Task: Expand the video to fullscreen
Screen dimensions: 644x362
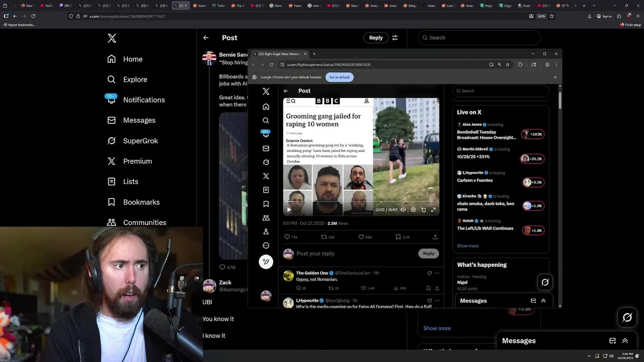Action: click(x=433, y=210)
